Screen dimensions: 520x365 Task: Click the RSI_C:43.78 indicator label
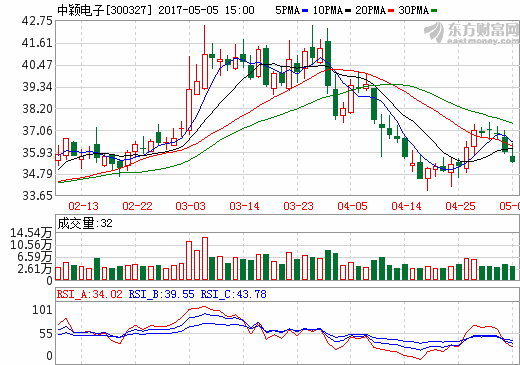233,294
